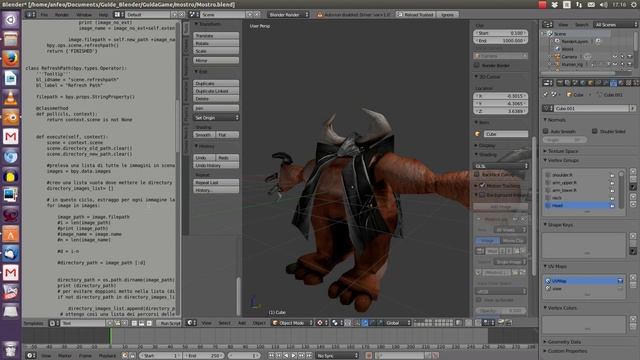
Task: Toggle the Motion Tracking checkbox
Action: [x=482, y=185]
